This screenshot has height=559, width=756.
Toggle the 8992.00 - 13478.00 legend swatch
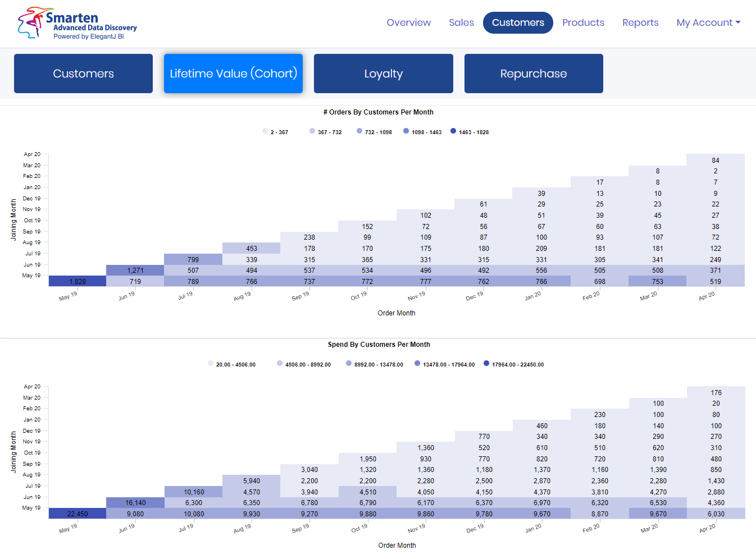[x=349, y=363]
